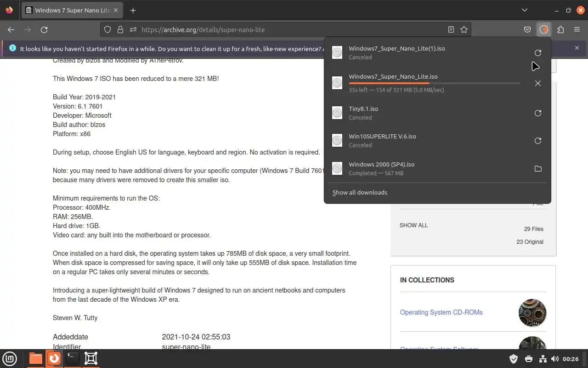
Task: Open the Files manager from the taskbar
Action: pos(35,358)
